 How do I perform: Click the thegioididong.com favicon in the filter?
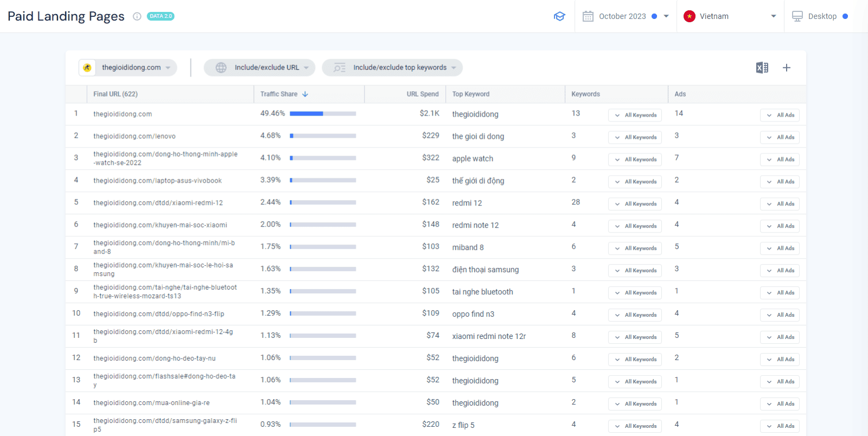(87, 68)
